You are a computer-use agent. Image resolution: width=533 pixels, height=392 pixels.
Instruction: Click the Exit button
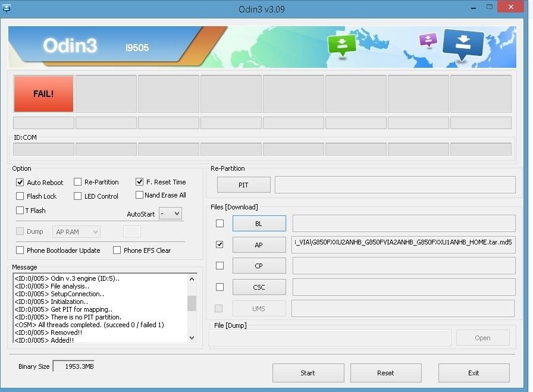474,373
